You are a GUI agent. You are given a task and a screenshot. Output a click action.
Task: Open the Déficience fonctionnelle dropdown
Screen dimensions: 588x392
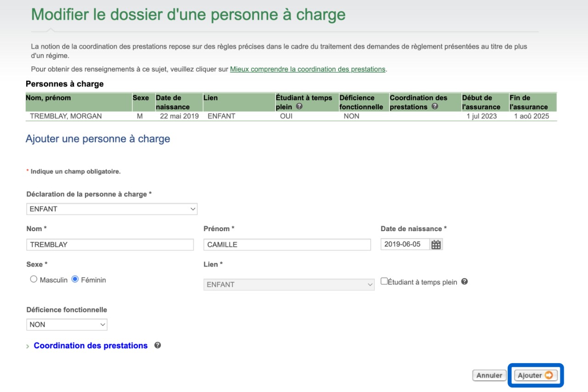point(67,324)
